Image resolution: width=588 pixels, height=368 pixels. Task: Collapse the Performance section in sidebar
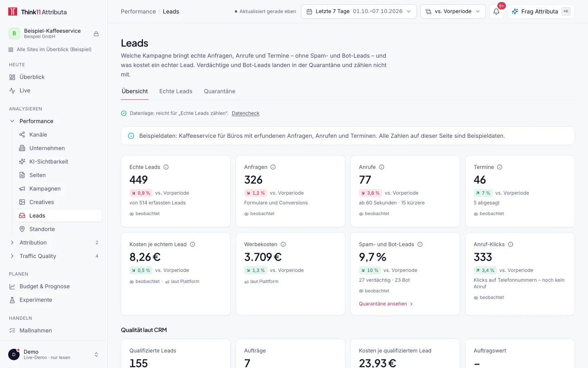click(x=12, y=121)
